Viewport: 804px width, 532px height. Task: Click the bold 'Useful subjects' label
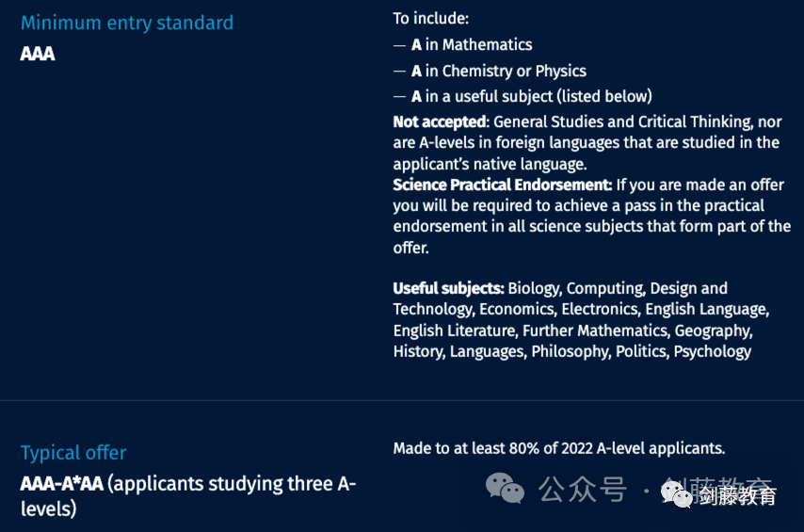[x=449, y=288]
